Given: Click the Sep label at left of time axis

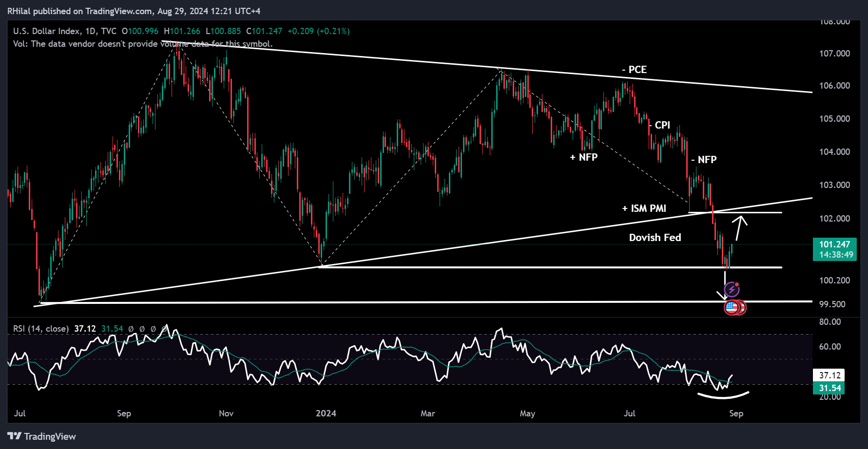Looking at the screenshot, I should click(124, 413).
